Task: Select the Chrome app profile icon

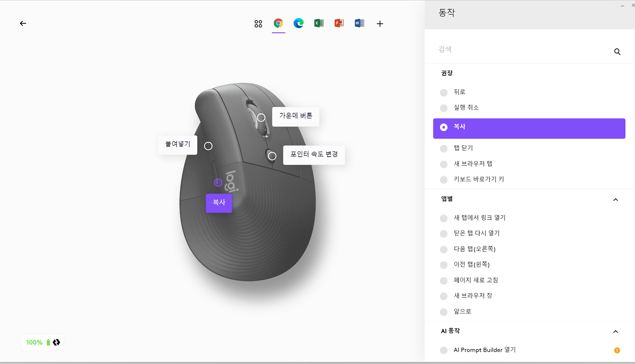Action: click(278, 23)
